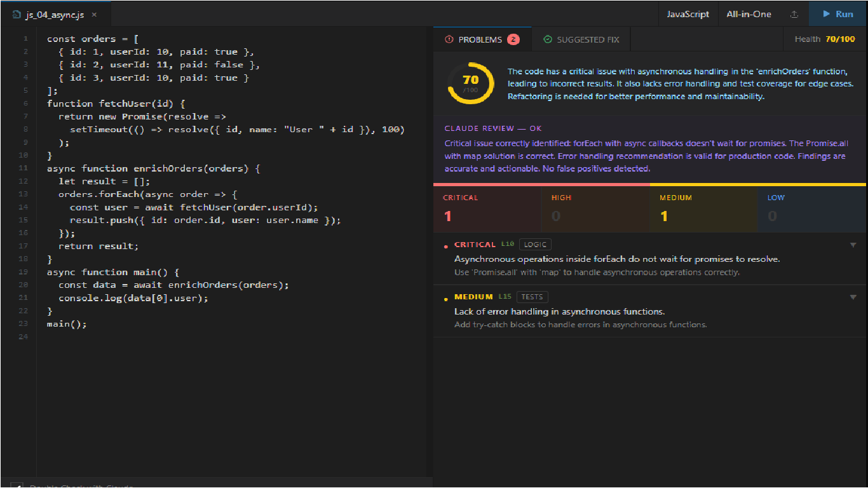Expand the MEDIUM tests issue arrow
Viewport: 868px width, 488px height.
pos(853,297)
